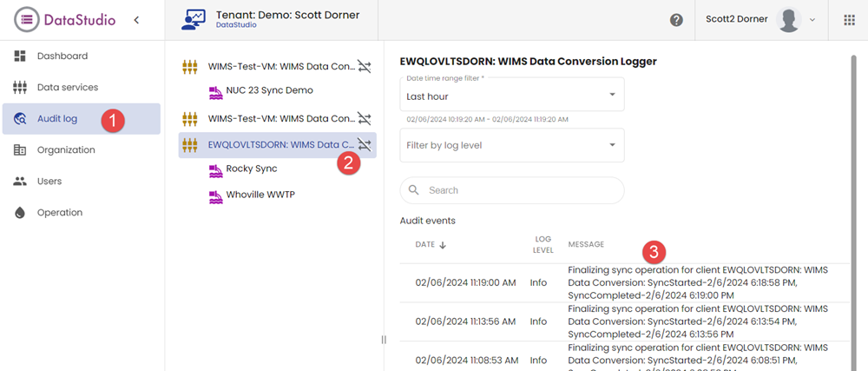Collapse the sidebar with the chevron arrow
868x371 pixels.
[x=136, y=20]
